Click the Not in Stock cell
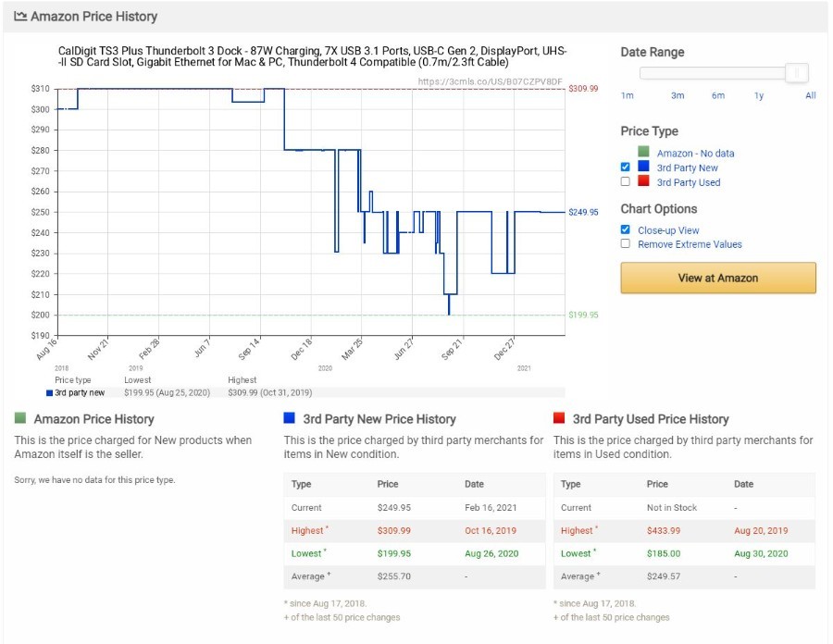Viewport: 833px width, 644px height. coord(672,508)
